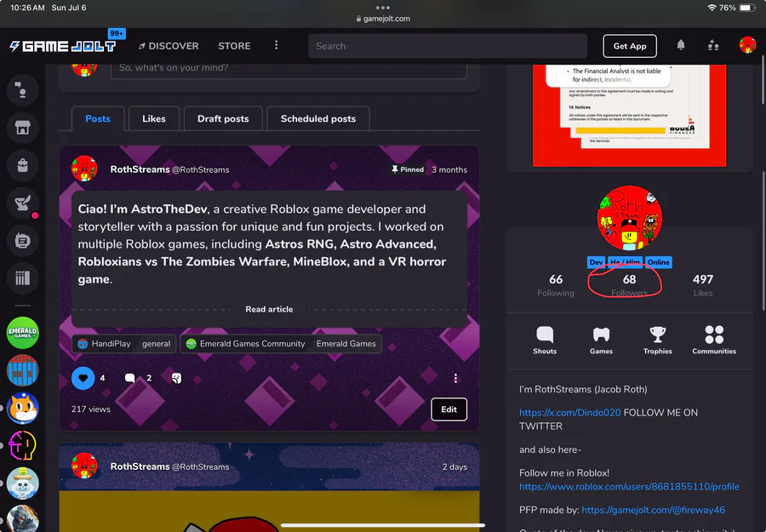Screen dimensions: 766x532
Task: Open the storefront icon in left sidebar
Action: pyautogui.click(x=22, y=128)
